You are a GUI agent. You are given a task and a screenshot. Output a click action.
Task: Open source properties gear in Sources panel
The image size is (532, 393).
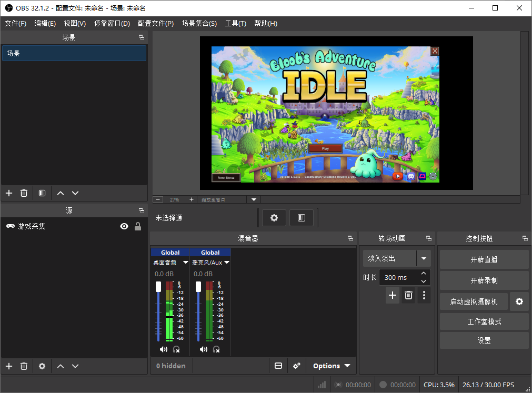[42, 366]
